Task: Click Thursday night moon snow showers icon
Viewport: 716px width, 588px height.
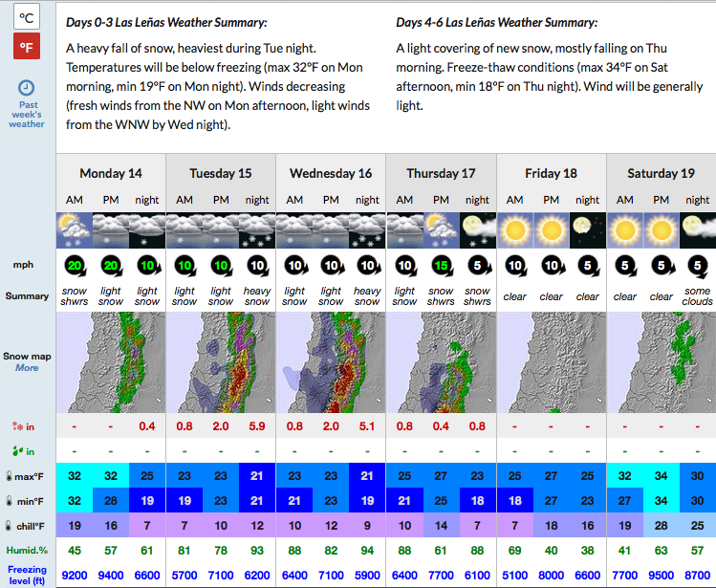Action: 478,230
